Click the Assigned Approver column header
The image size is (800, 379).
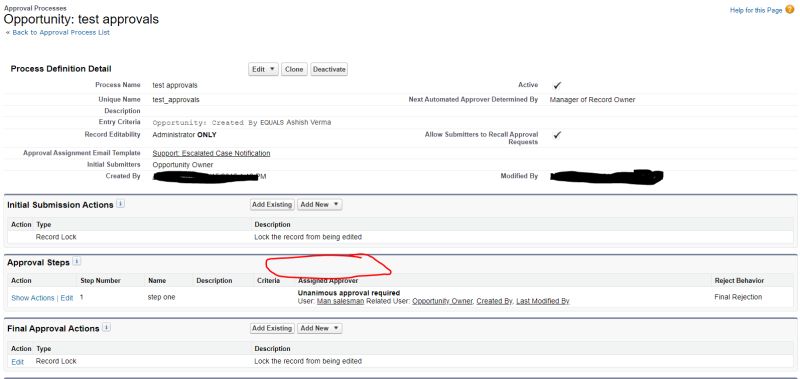pyautogui.click(x=328, y=281)
